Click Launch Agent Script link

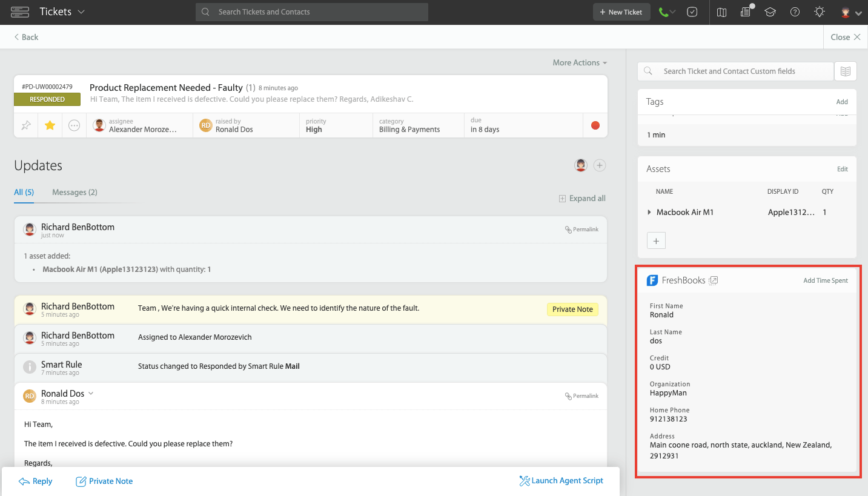(x=561, y=480)
